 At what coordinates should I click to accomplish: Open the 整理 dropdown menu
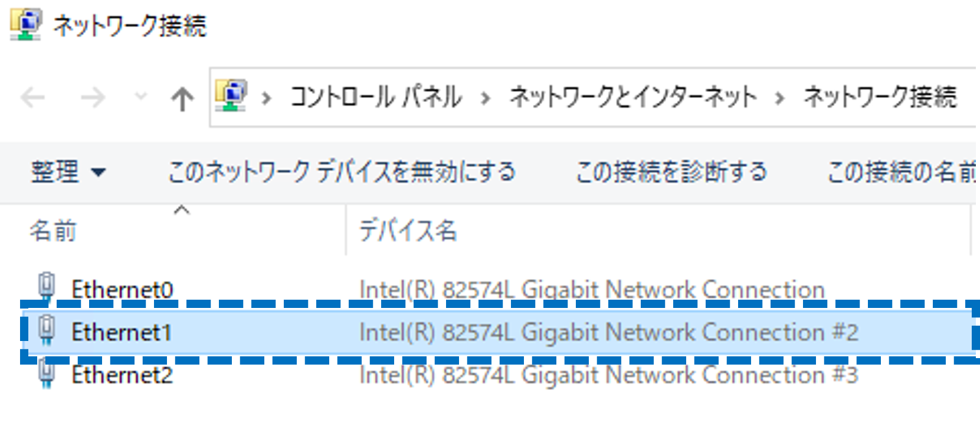68,172
